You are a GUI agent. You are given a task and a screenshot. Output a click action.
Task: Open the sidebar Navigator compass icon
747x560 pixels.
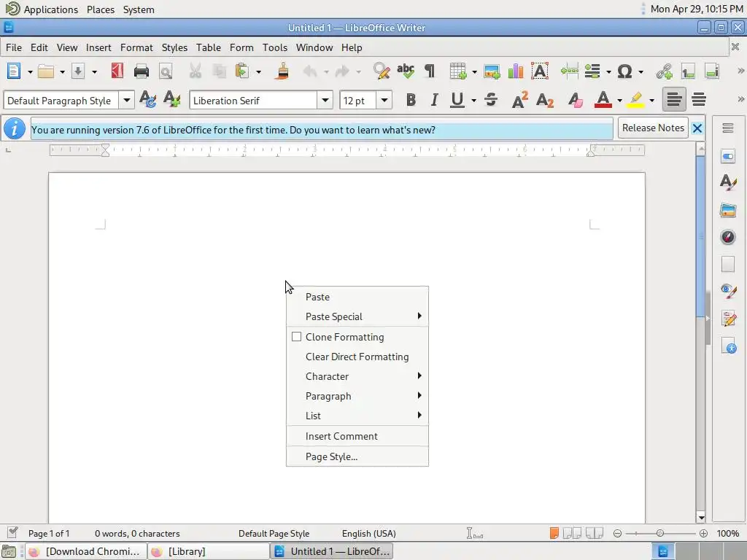tap(728, 237)
